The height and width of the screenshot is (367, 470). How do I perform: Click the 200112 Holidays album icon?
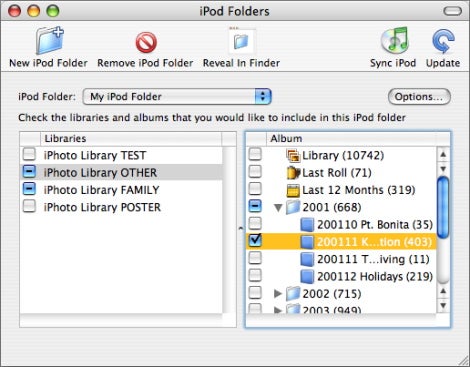(307, 277)
